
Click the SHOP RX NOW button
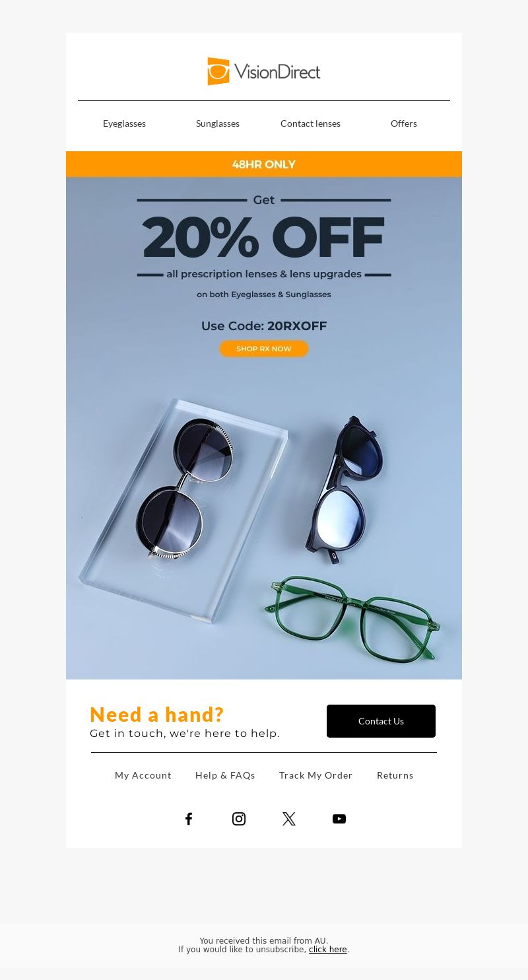tap(264, 349)
